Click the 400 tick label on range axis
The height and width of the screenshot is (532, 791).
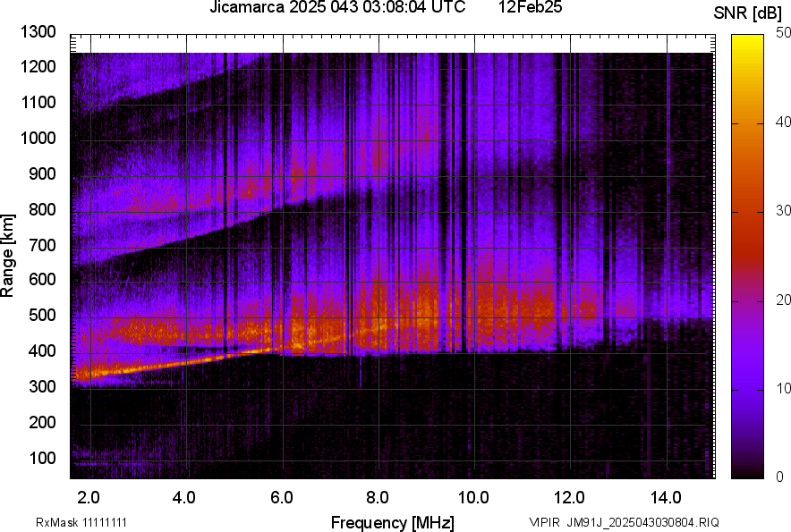(x=46, y=351)
